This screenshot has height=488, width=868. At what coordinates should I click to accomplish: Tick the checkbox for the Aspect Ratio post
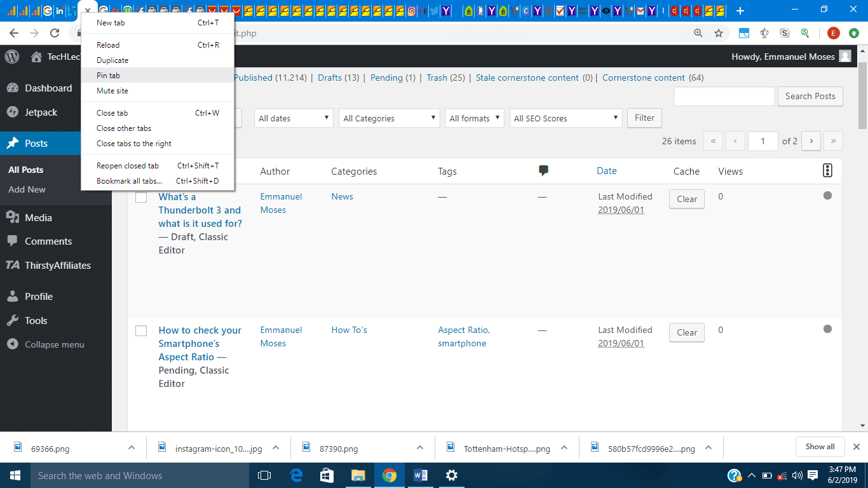pos(141,330)
